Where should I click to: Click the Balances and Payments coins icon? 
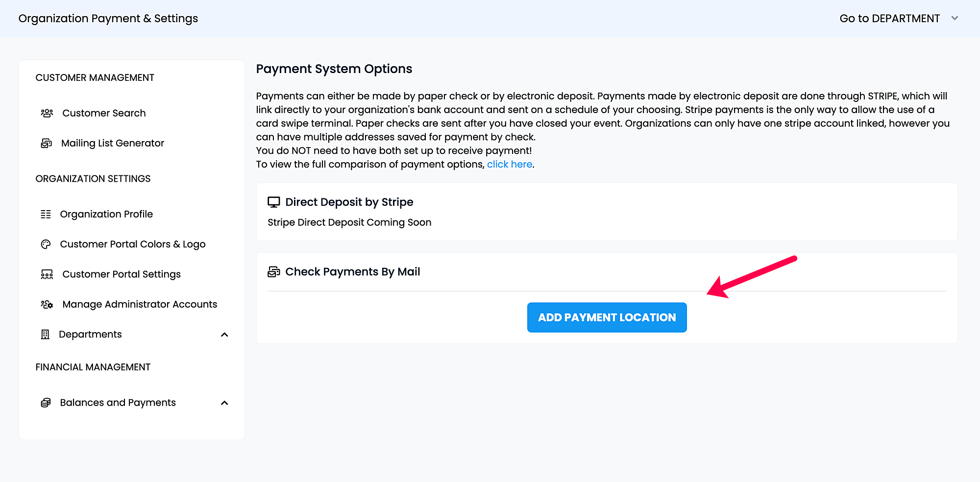[x=46, y=403]
